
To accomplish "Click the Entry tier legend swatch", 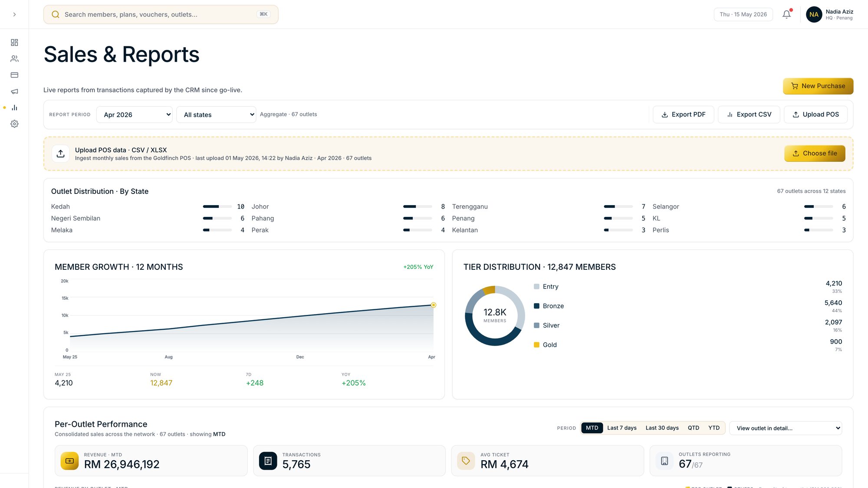I will tap(536, 286).
